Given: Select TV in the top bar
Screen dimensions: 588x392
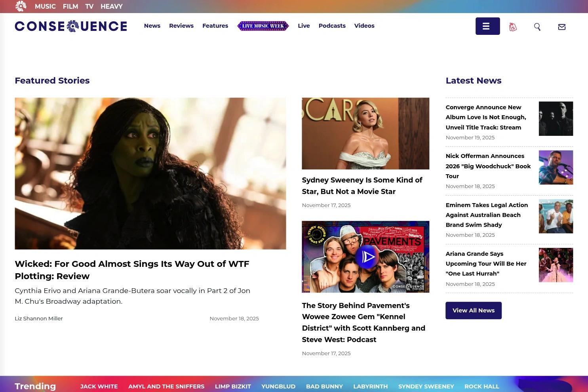Looking at the screenshot, I should point(89,6).
